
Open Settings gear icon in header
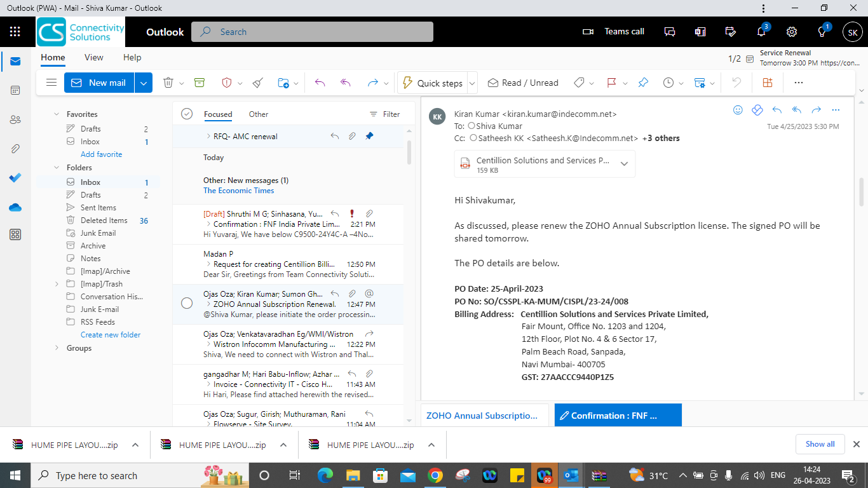(x=792, y=32)
